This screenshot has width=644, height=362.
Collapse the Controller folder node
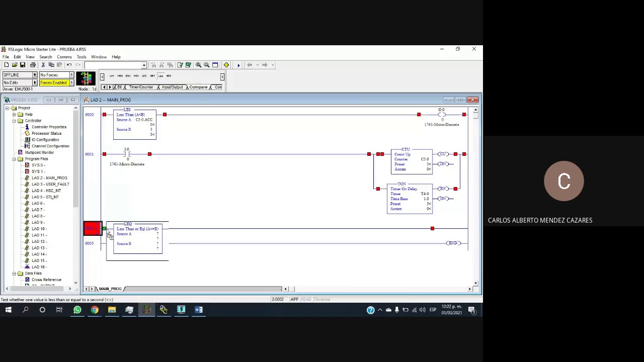coord(14,121)
